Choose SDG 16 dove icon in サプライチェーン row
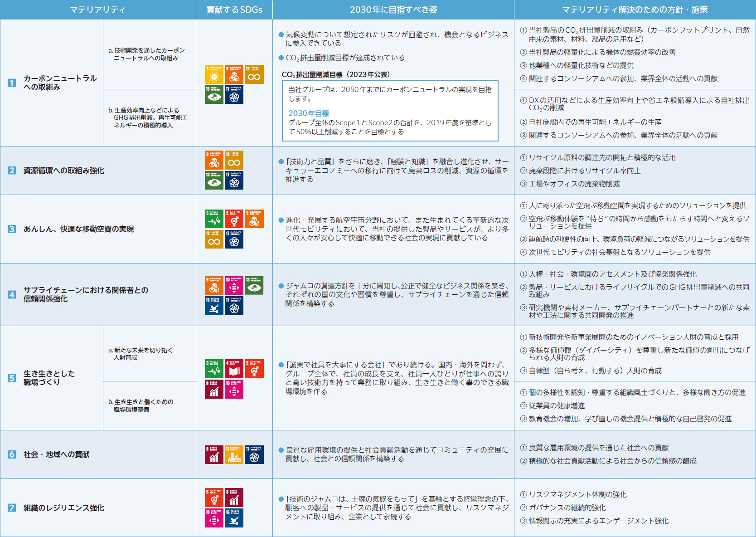 [x=214, y=305]
